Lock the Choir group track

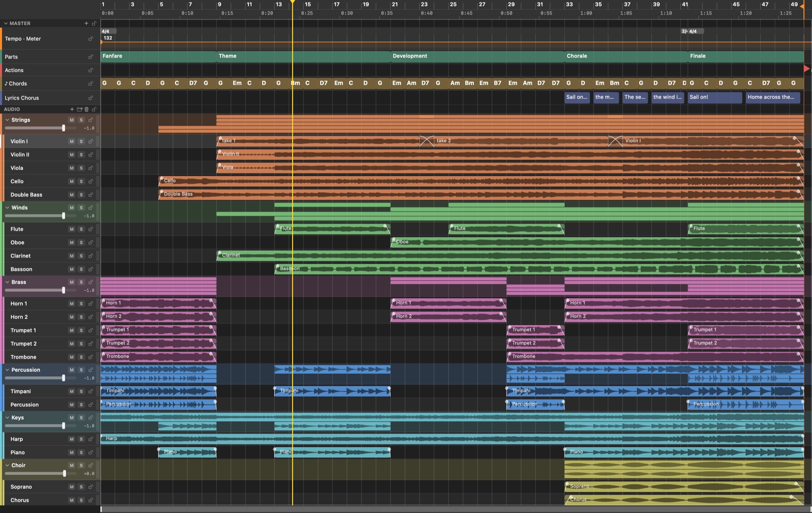click(x=91, y=465)
